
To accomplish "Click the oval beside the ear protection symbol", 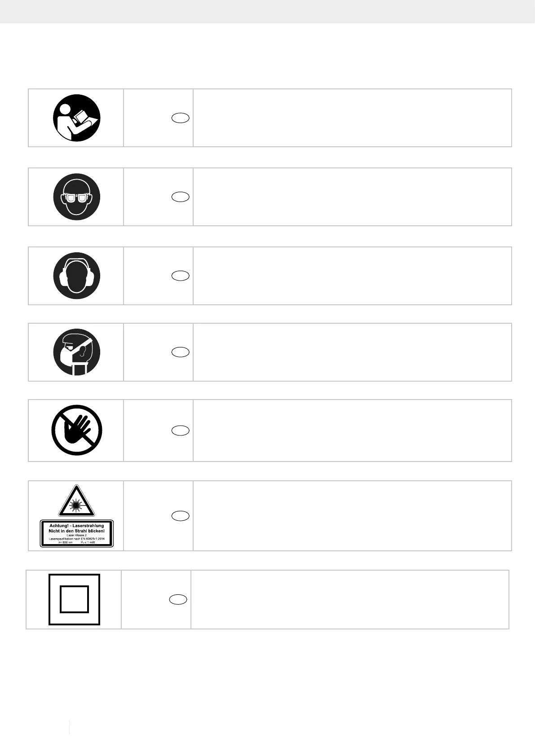I will [180, 276].
